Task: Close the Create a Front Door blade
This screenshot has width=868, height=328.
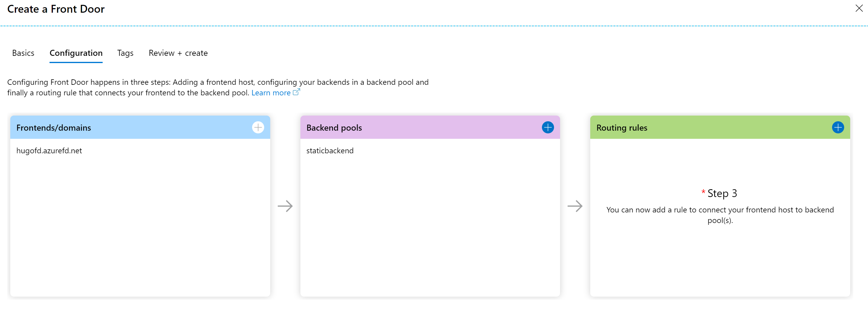Action: [x=859, y=8]
